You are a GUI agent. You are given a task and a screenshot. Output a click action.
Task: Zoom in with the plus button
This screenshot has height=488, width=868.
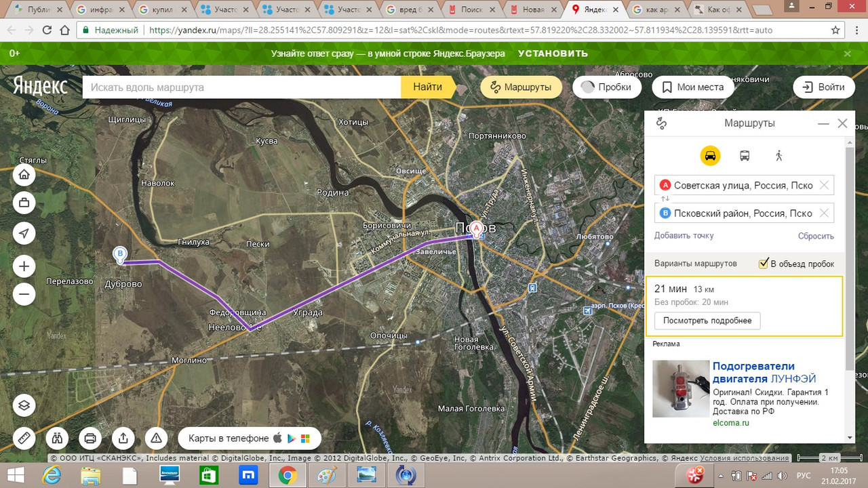pyautogui.click(x=24, y=266)
